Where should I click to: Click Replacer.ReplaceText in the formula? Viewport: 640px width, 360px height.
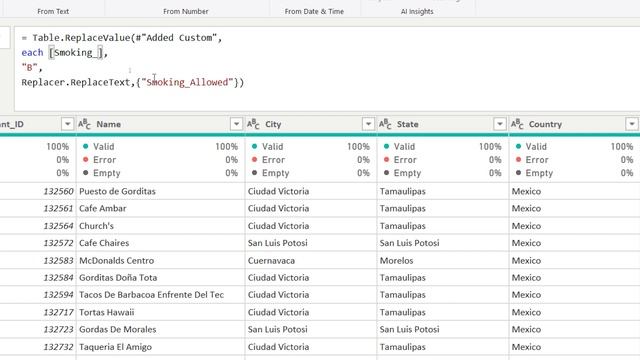coord(76,82)
